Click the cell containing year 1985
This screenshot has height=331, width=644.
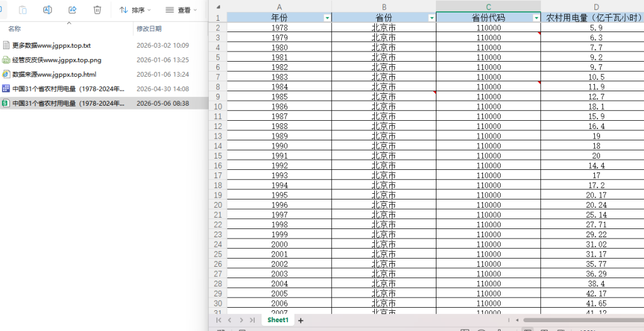pyautogui.click(x=279, y=97)
